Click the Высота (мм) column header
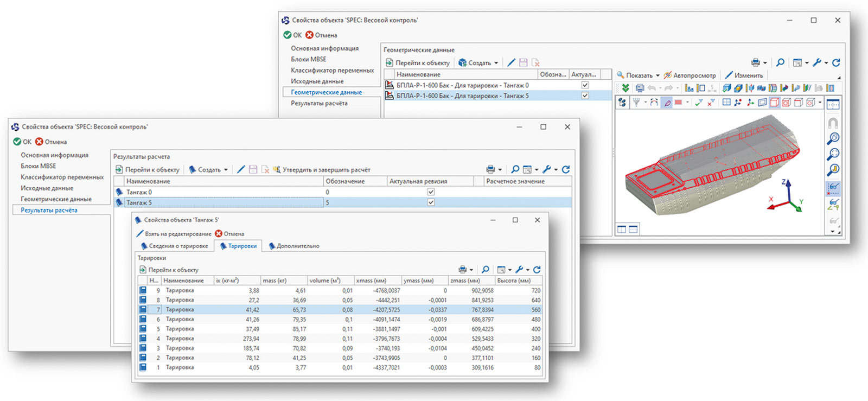 coord(518,281)
